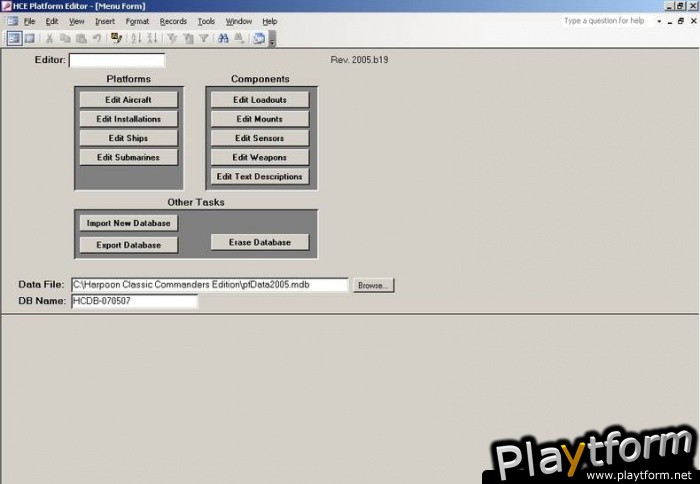Image resolution: width=700 pixels, height=484 pixels.
Task: Open the Edit Ships editor
Action: click(129, 138)
